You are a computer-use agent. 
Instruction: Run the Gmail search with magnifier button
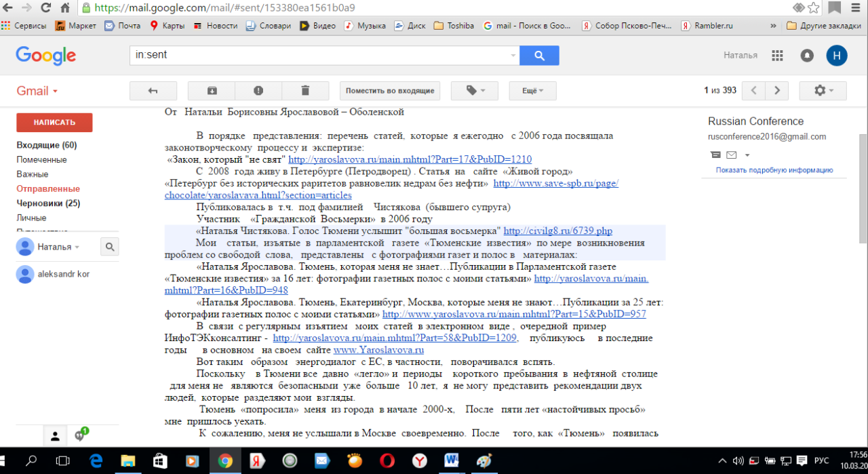pos(539,56)
